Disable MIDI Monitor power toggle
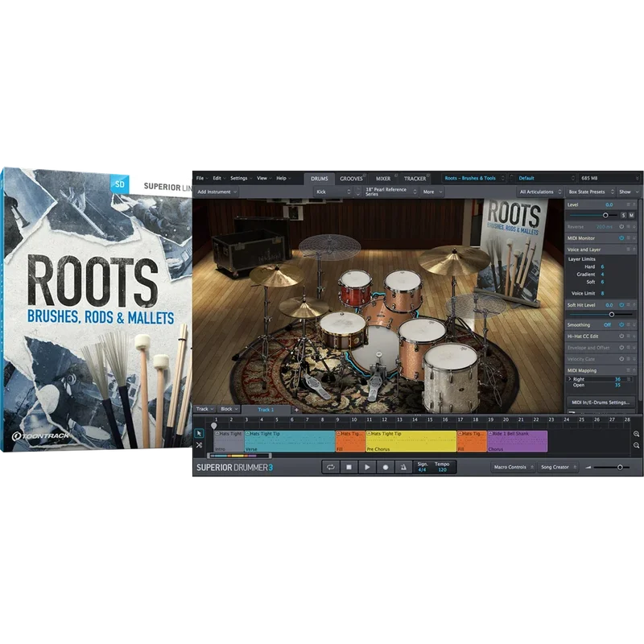 coord(621,238)
